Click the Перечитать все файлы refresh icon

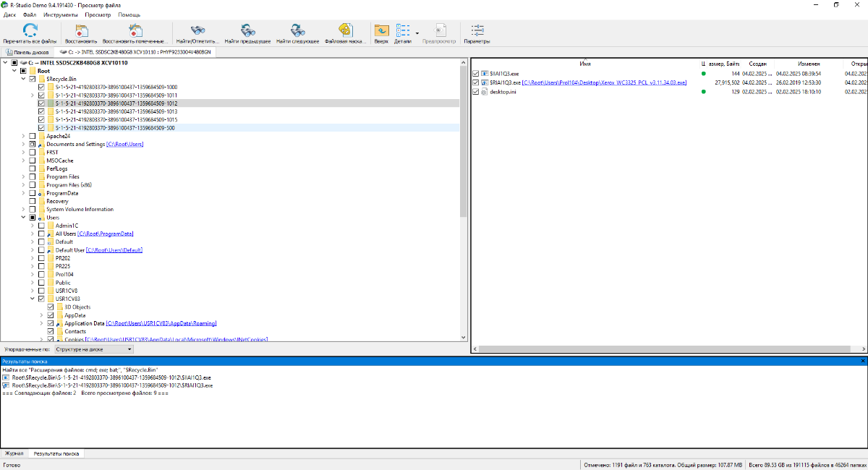pos(30,30)
